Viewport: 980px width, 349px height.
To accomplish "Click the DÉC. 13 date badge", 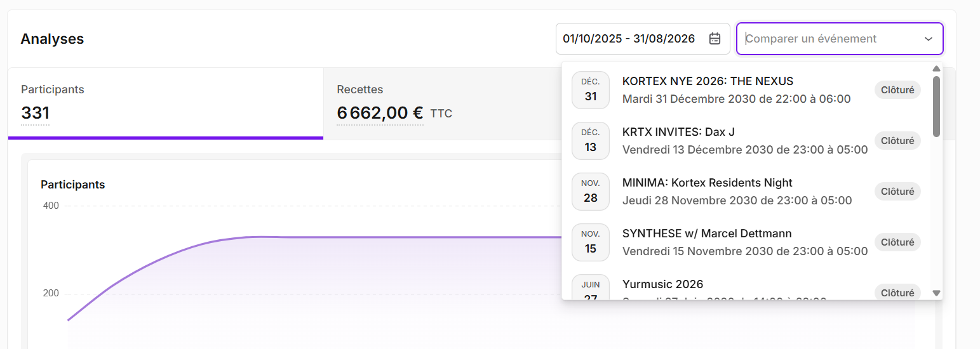I will (x=591, y=141).
